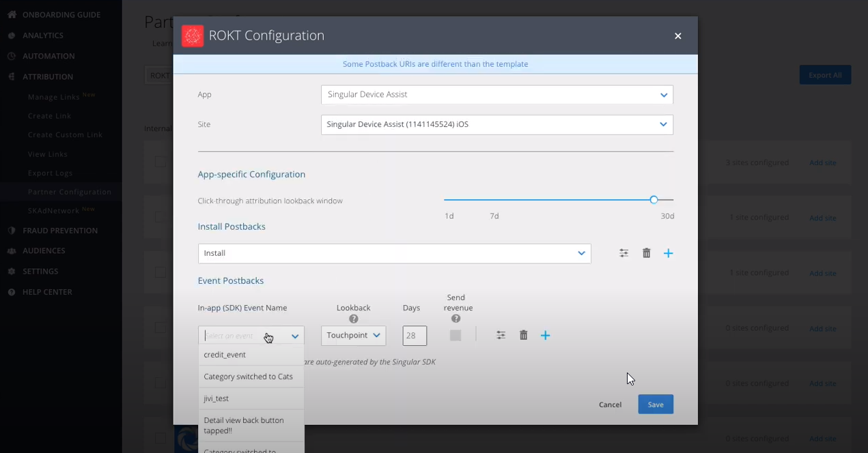Click the Event Postbacks section heading
This screenshot has height=453, width=868.
231,281
